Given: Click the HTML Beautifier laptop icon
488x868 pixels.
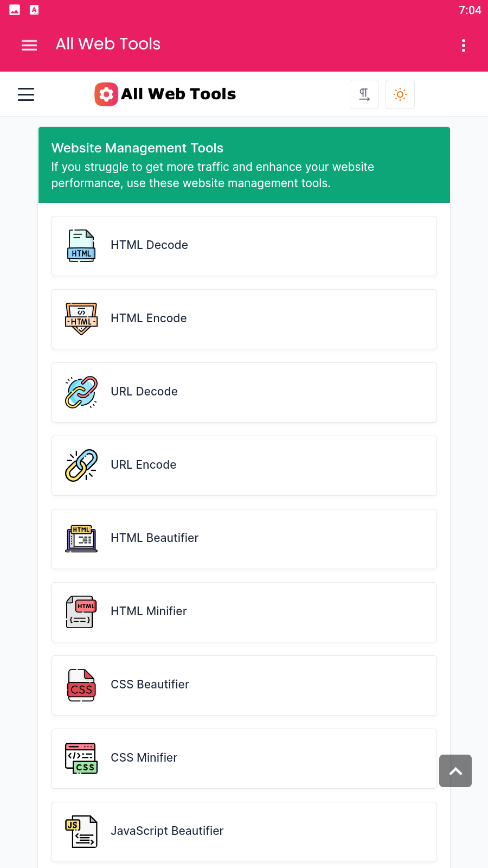Looking at the screenshot, I should (x=81, y=539).
